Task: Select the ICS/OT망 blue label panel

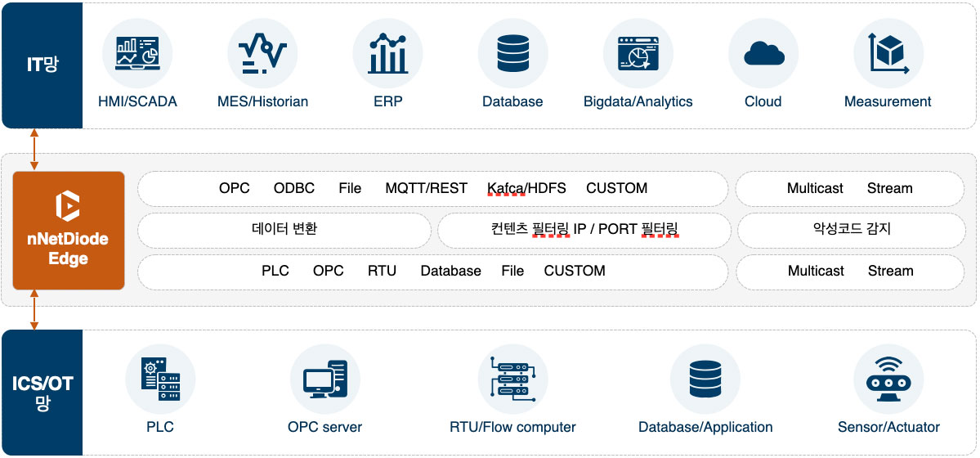Action: [42, 393]
